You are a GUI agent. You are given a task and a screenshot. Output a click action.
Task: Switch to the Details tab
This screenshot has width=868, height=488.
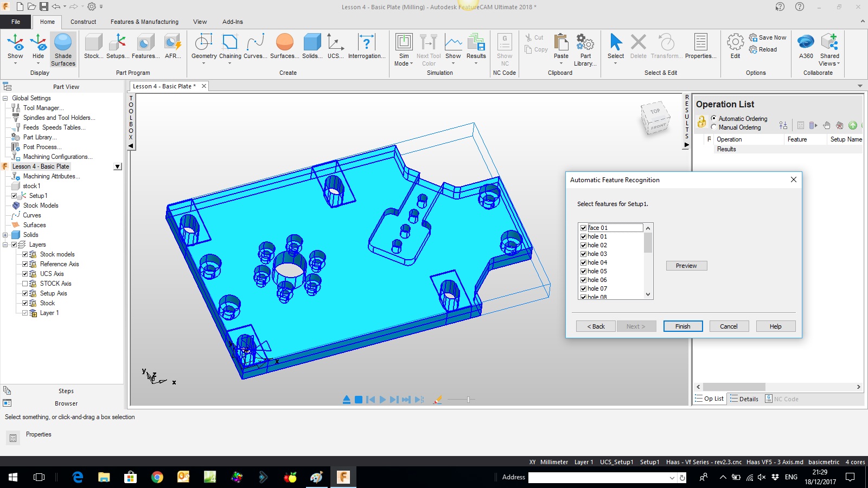click(744, 399)
